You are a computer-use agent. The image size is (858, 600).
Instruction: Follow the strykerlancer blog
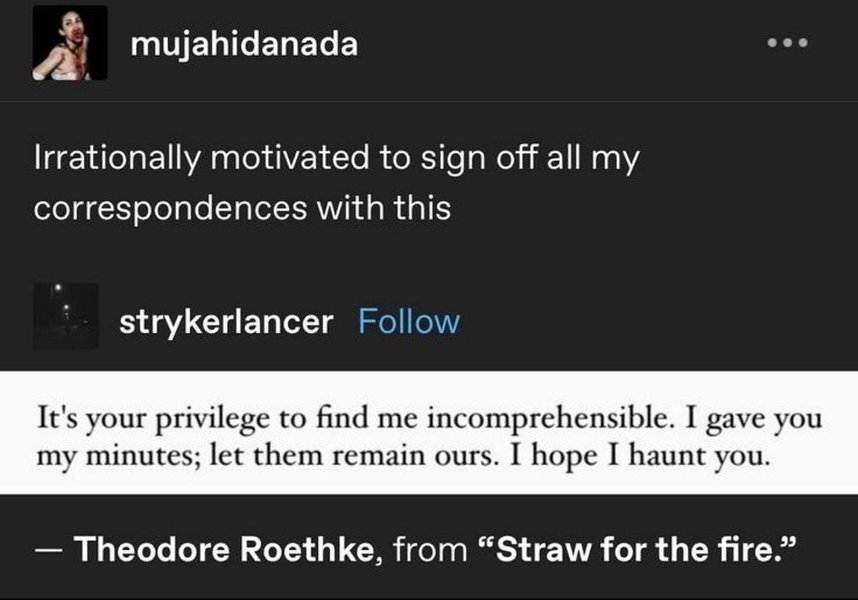(x=409, y=321)
